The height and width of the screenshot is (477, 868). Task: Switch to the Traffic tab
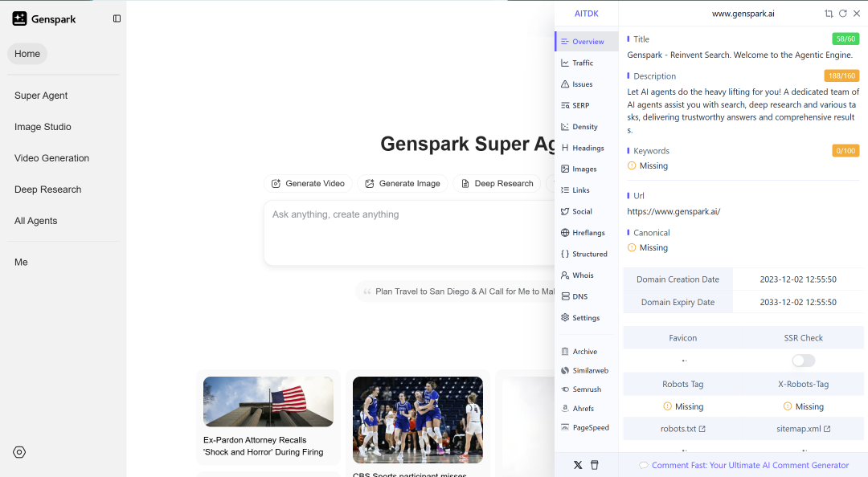click(586, 63)
